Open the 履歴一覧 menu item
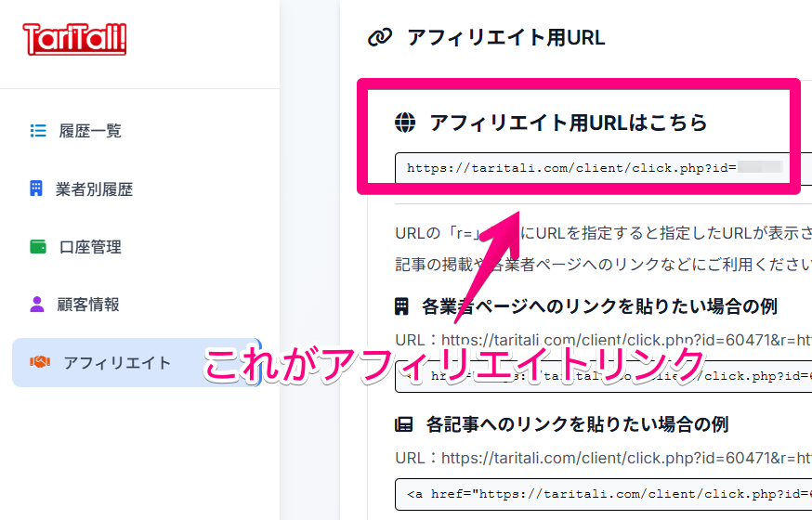Viewport: 812px width, 520px height. pos(90,131)
